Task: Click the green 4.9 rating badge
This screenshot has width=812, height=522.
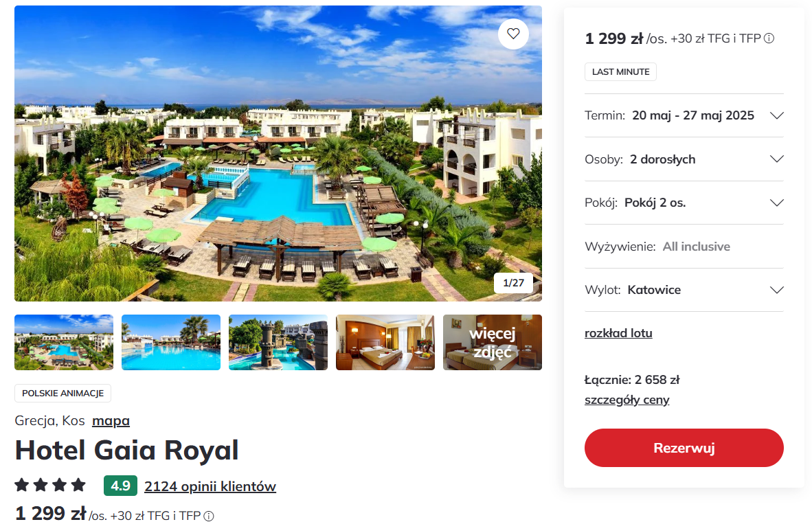Action: pos(121,486)
